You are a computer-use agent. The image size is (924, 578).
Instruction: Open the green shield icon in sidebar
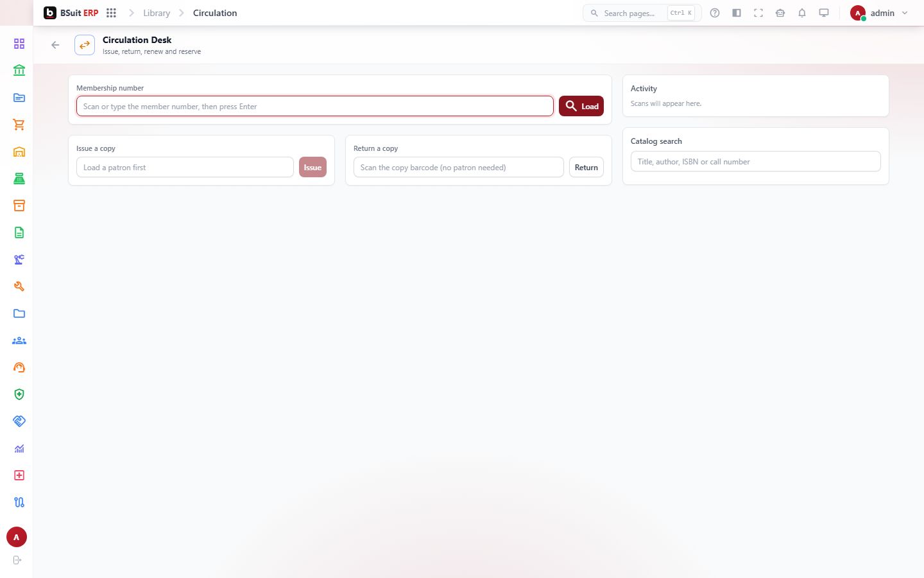point(19,394)
